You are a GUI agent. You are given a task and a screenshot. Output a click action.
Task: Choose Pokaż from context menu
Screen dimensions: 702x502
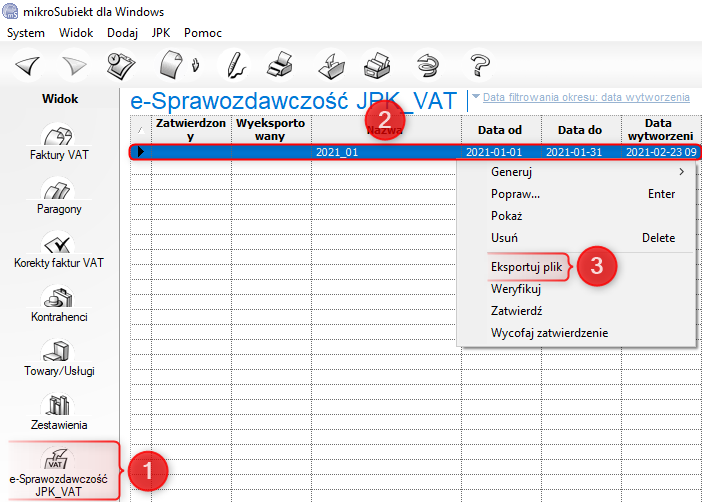pos(577,216)
